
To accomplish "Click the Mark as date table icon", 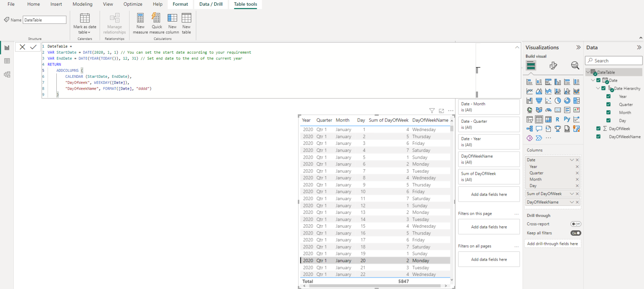I will (85, 18).
